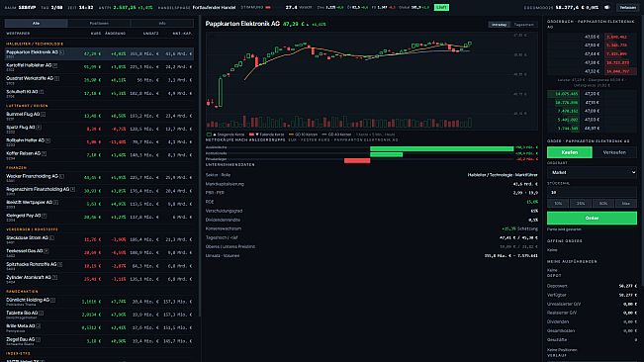The width and height of the screenshot is (644, 362).
Task: Submit with the green Order button
Action: [592, 218]
